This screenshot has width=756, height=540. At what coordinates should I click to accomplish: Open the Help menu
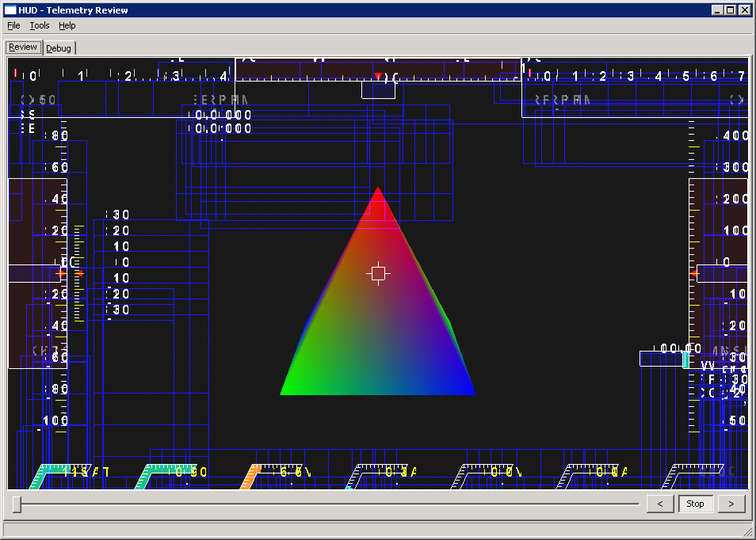point(67,25)
